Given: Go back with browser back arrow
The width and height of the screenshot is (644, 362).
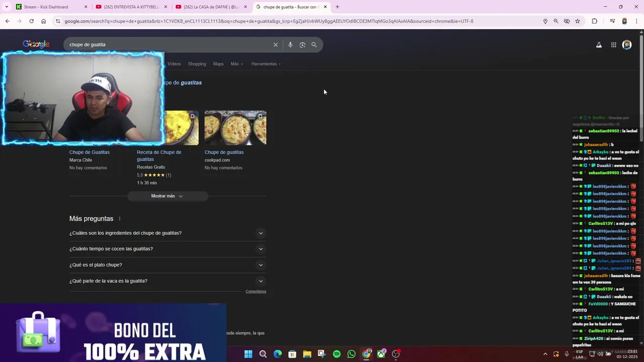Looking at the screenshot, I should (x=7, y=21).
